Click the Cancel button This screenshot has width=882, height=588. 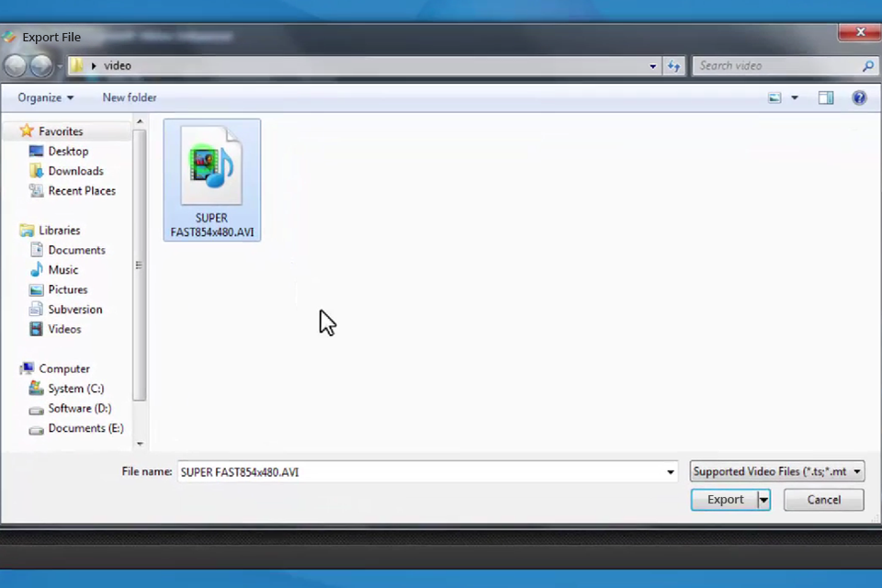click(x=823, y=500)
